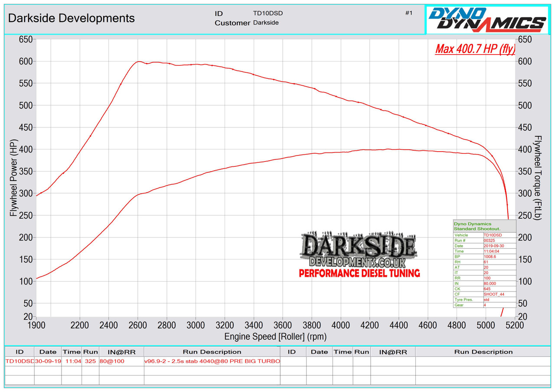The width and height of the screenshot is (555, 392).
Task: Click the 5000 rpm tick label
Action: [486, 324]
